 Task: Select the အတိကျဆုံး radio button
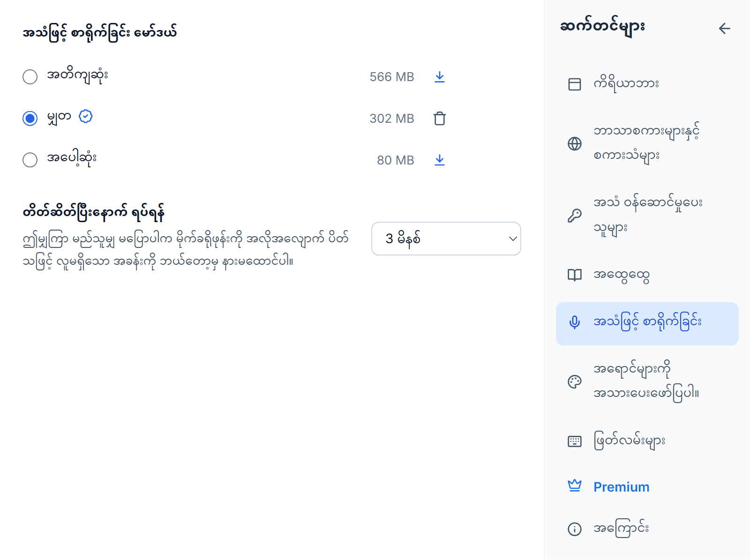[x=30, y=77]
